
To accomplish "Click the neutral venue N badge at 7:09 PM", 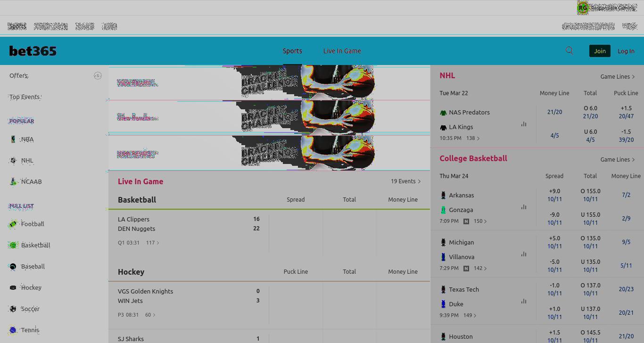I will pos(466,221).
